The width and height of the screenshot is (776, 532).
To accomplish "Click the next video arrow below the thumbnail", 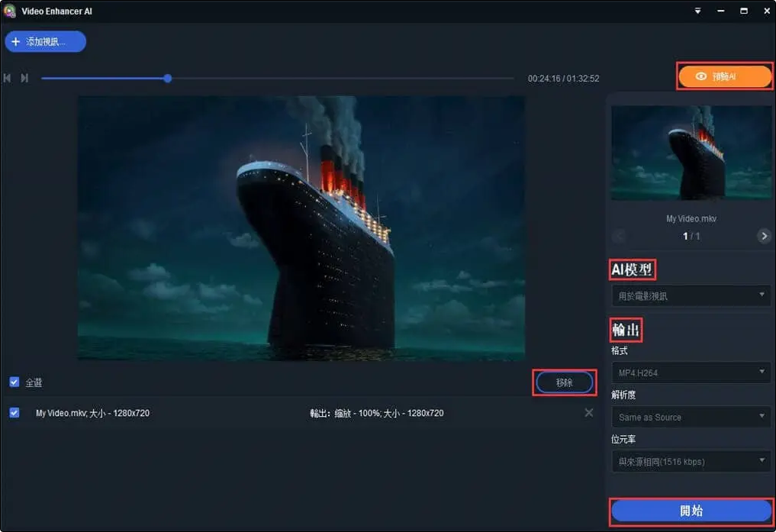I will coord(764,236).
